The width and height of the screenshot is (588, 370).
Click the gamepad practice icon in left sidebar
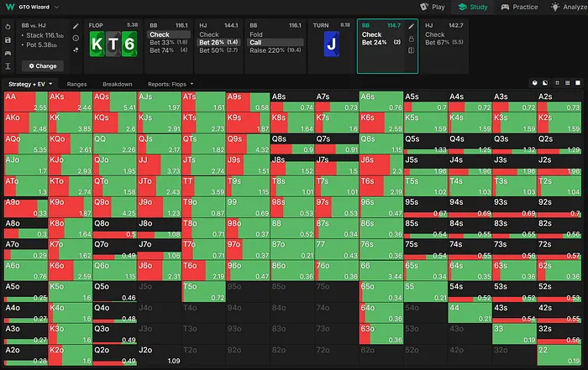(x=8, y=52)
